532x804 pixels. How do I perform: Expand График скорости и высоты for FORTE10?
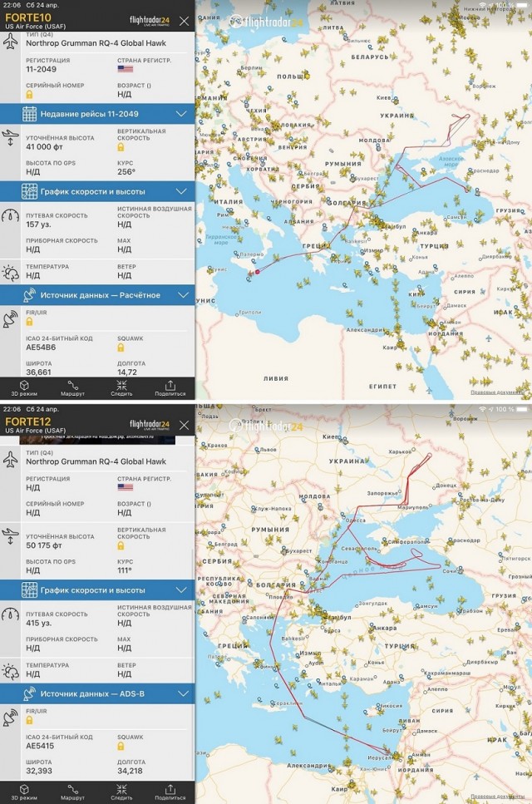97,191
